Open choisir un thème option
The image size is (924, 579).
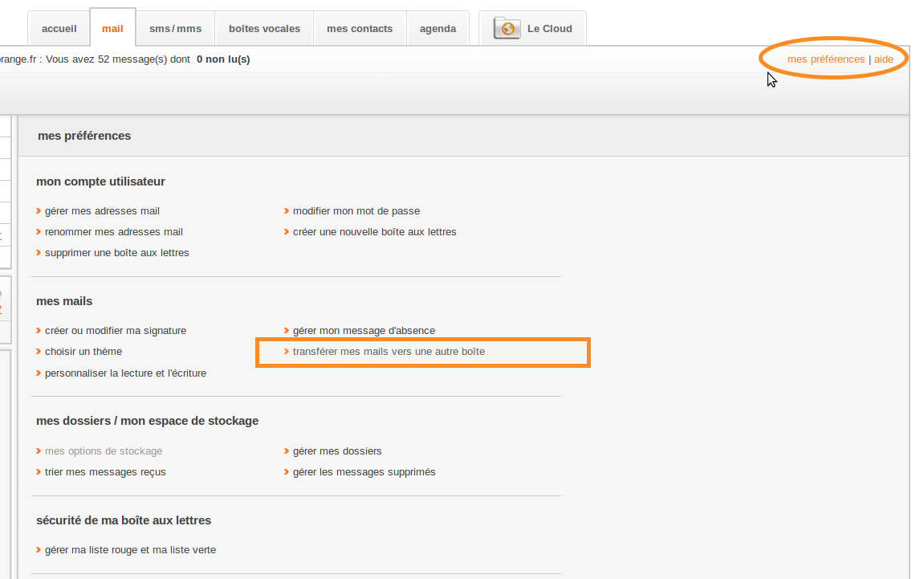click(x=83, y=352)
